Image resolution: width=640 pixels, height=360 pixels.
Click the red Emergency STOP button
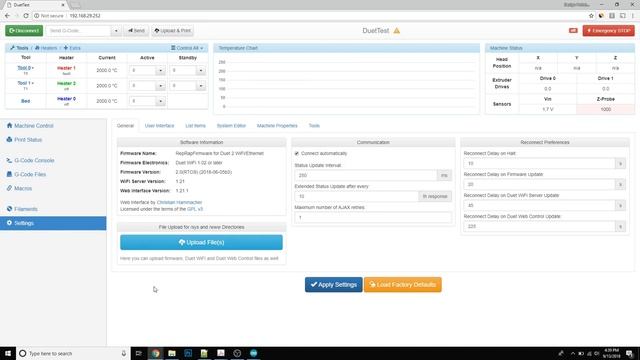coord(609,31)
